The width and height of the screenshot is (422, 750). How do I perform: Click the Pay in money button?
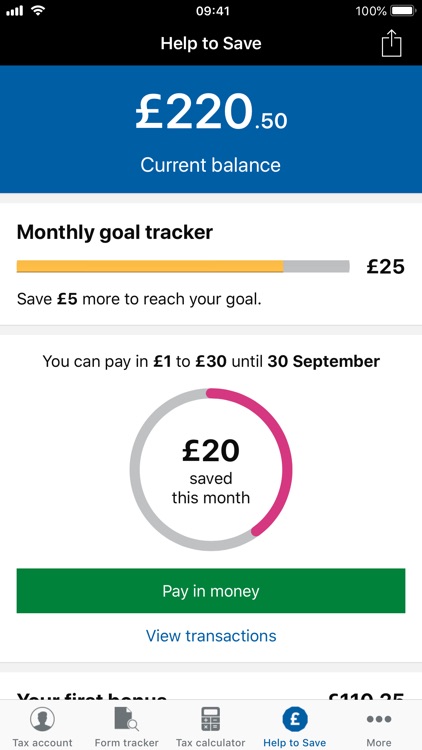click(211, 591)
